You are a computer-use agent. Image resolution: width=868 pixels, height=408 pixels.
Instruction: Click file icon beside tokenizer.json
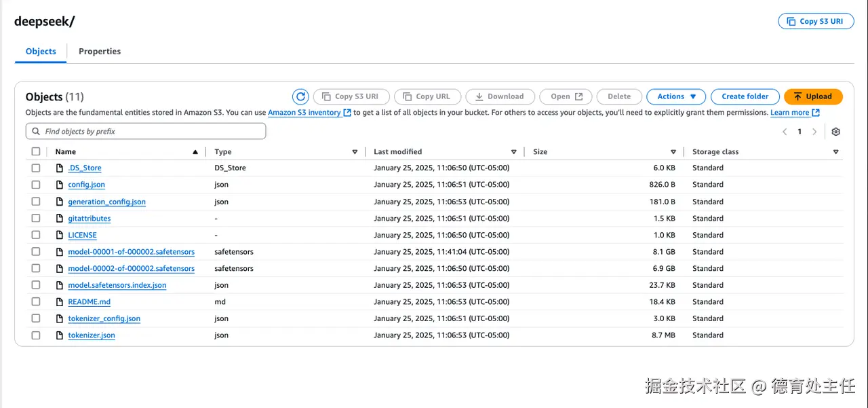(x=60, y=335)
